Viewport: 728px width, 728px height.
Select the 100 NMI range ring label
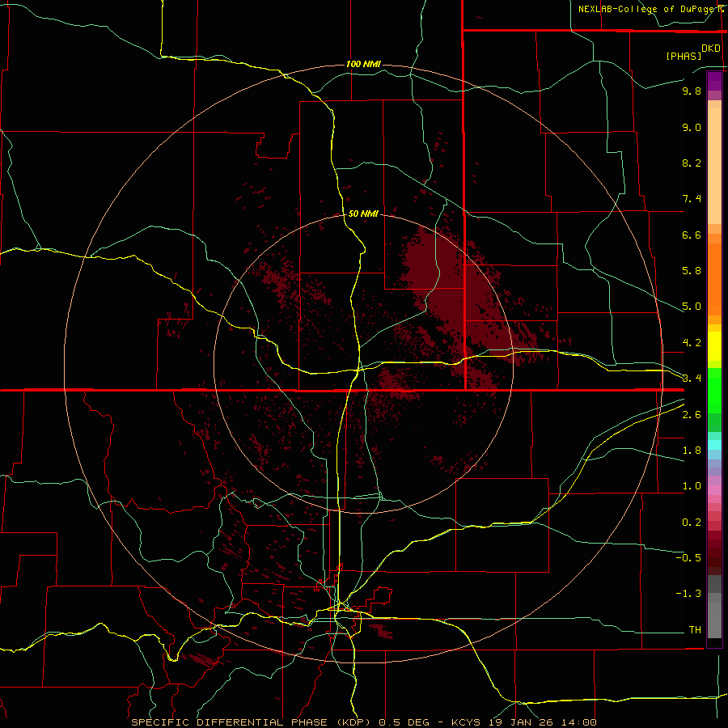[363, 64]
